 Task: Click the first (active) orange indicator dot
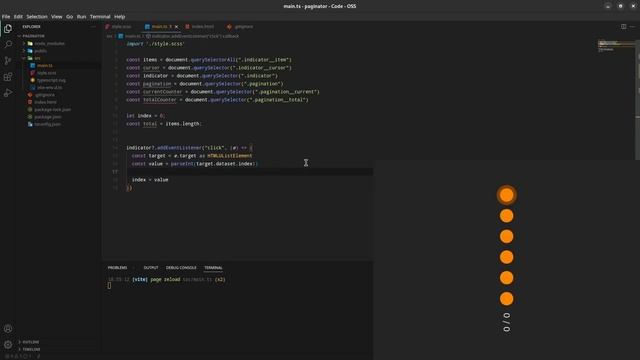click(x=507, y=195)
